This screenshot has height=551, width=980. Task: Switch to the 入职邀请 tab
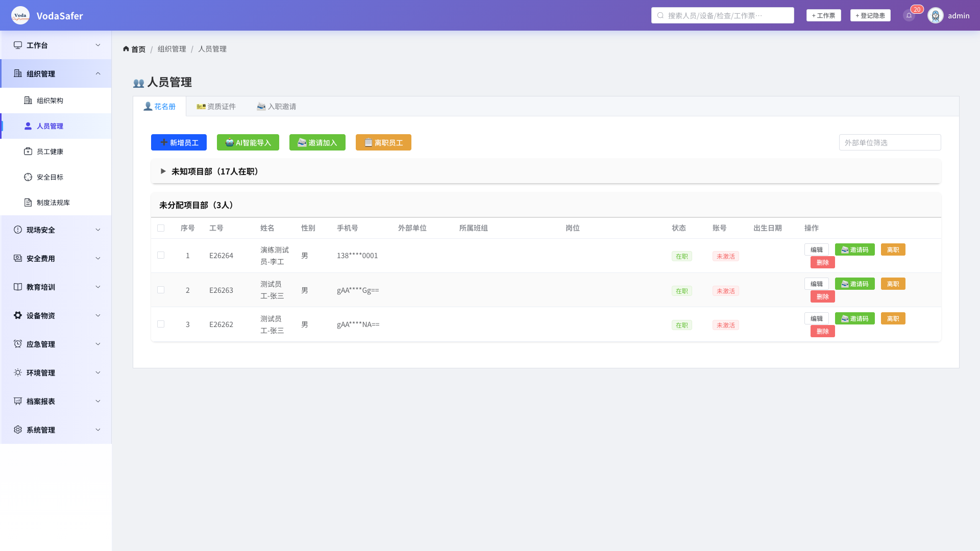tap(276, 106)
